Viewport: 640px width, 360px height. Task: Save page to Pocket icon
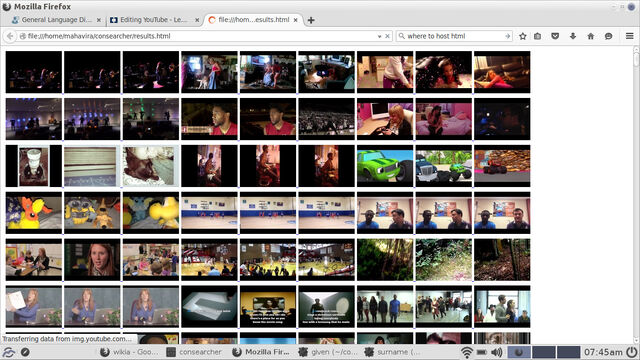[x=555, y=36]
